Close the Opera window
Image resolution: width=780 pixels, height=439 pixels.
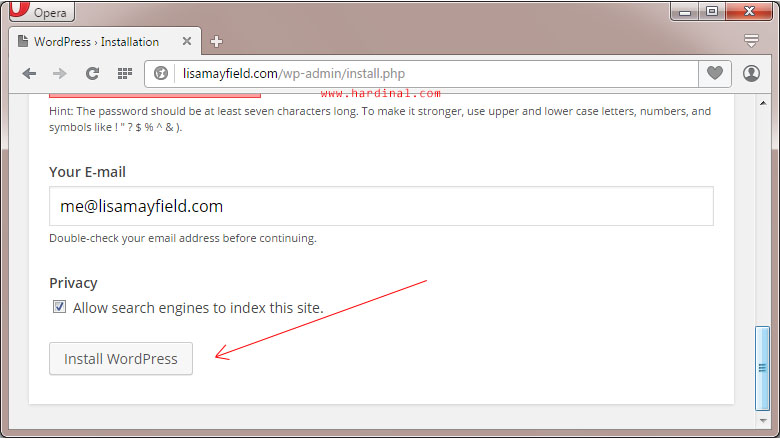749,11
